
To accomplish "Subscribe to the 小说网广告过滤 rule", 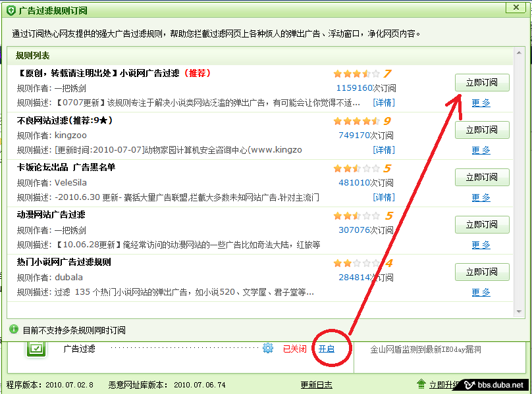I will coord(482,82).
